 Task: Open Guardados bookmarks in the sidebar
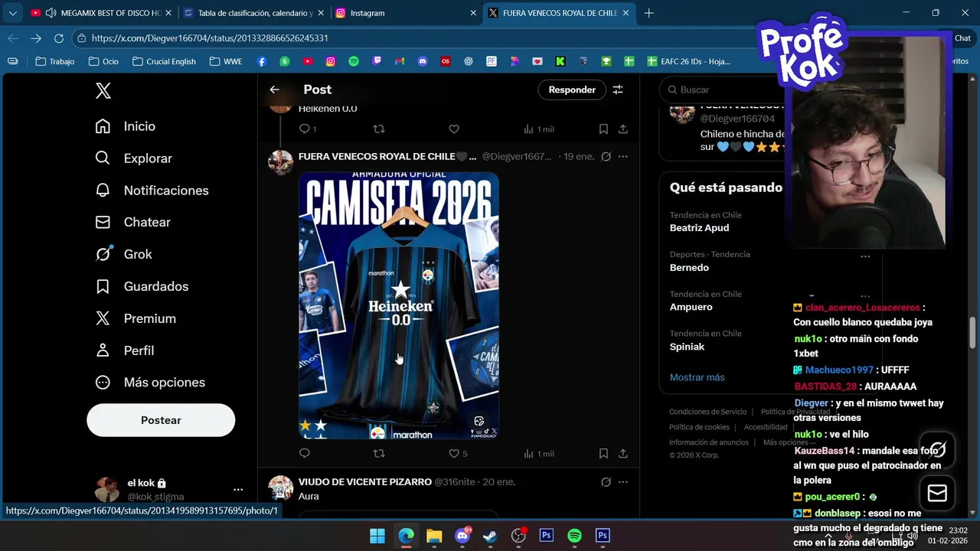click(x=142, y=286)
